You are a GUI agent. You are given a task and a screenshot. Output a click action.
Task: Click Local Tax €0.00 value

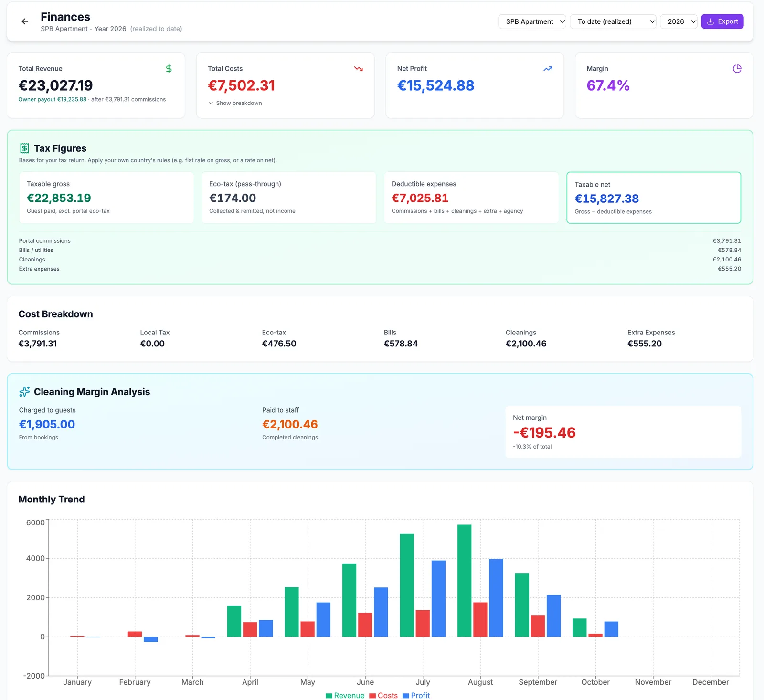[x=152, y=344]
